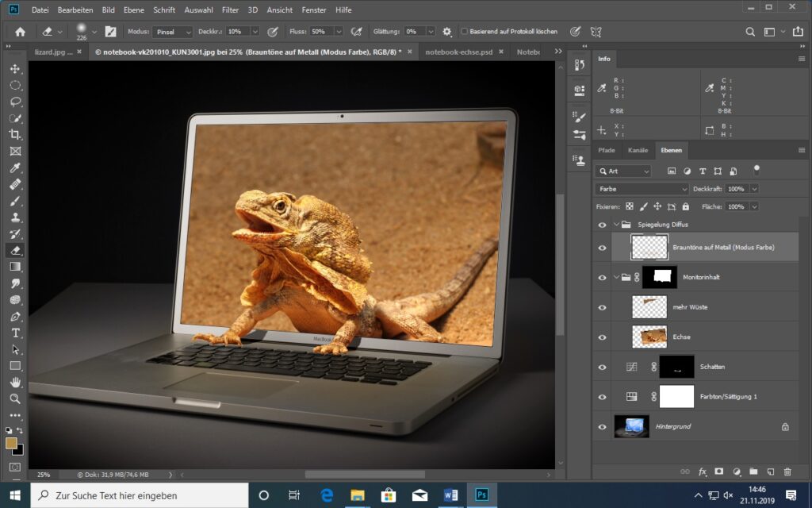
Task: Select the Elliptical Marquee tool
Action: click(x=15, y=86)
